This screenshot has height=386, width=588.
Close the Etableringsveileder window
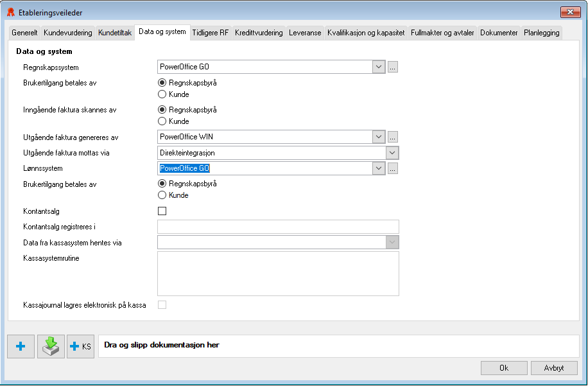(570, 12)
